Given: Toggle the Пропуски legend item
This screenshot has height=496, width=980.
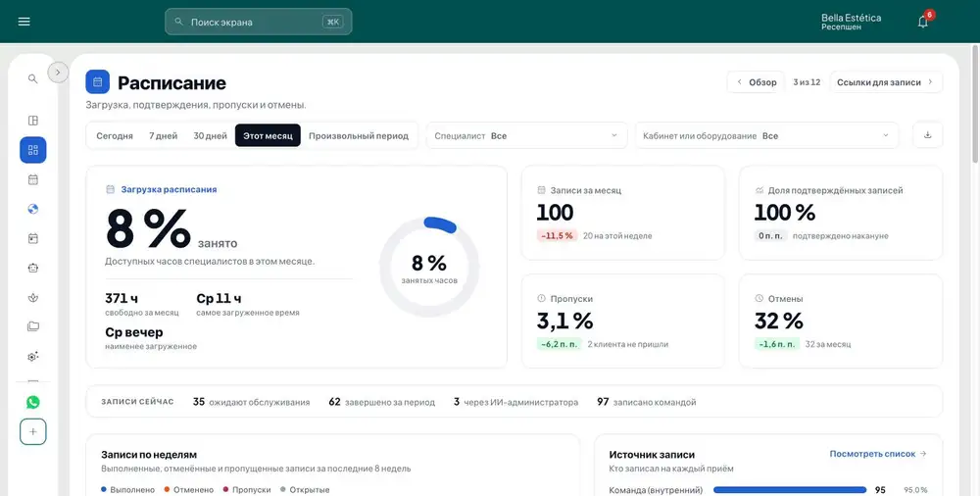Looking at the screenshot, I should pos(247,490).
